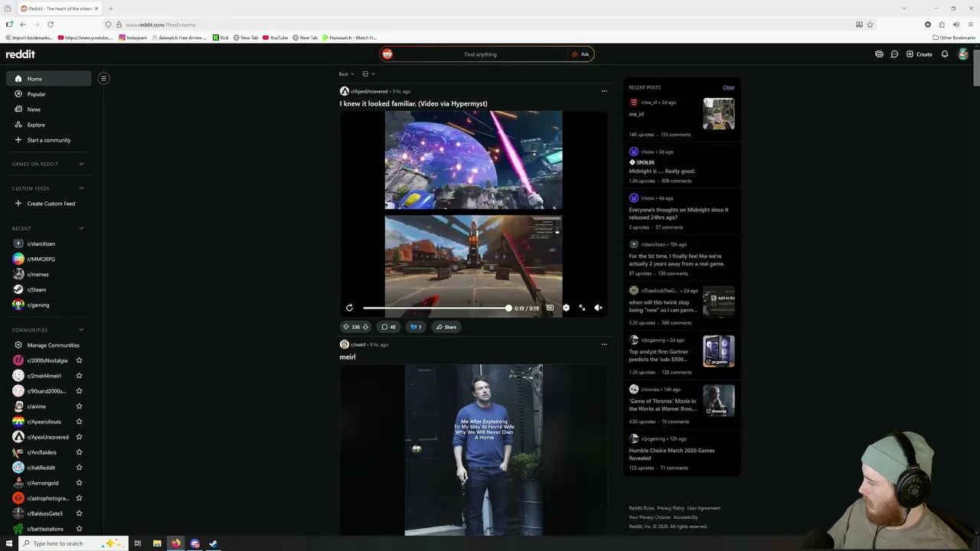Enter video fullscreen mode
Viewport: 980px width, 551px height.
582,308
